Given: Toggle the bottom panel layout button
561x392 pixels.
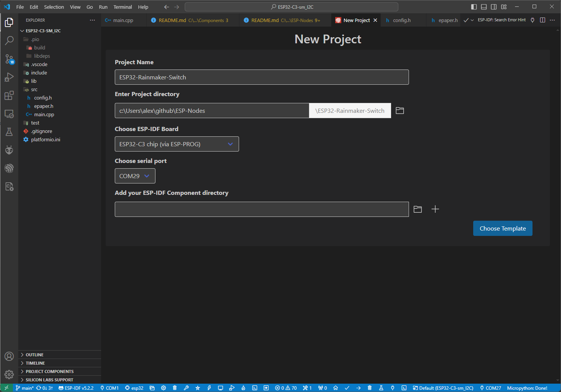Looking at the screenshot, I should tap(484, 7).
